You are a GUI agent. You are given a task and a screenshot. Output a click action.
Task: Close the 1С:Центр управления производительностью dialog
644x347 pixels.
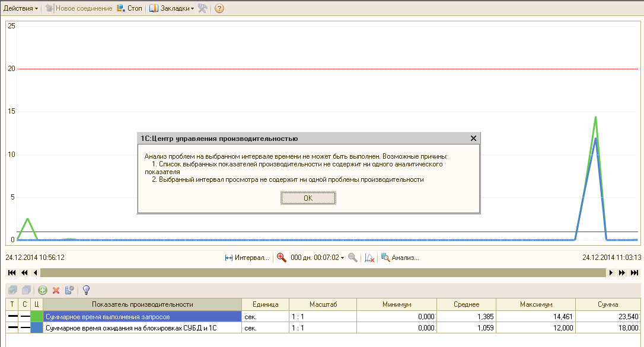pos(473,138)
